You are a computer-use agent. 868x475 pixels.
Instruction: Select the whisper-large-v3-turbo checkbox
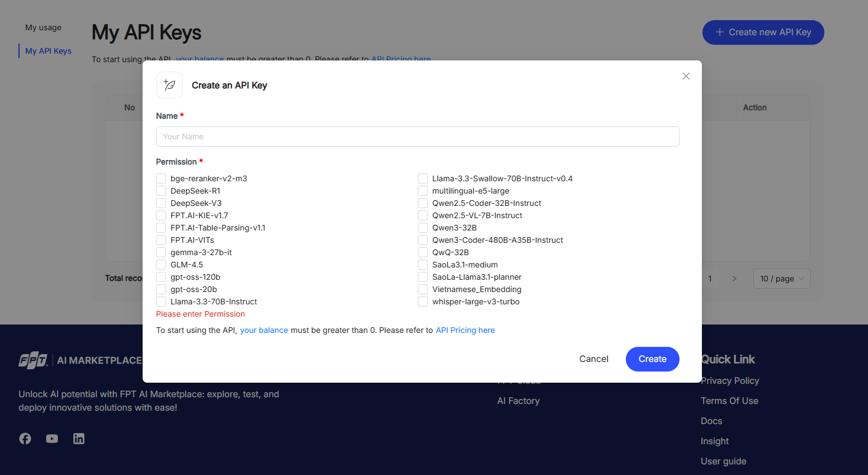point(423,302)
